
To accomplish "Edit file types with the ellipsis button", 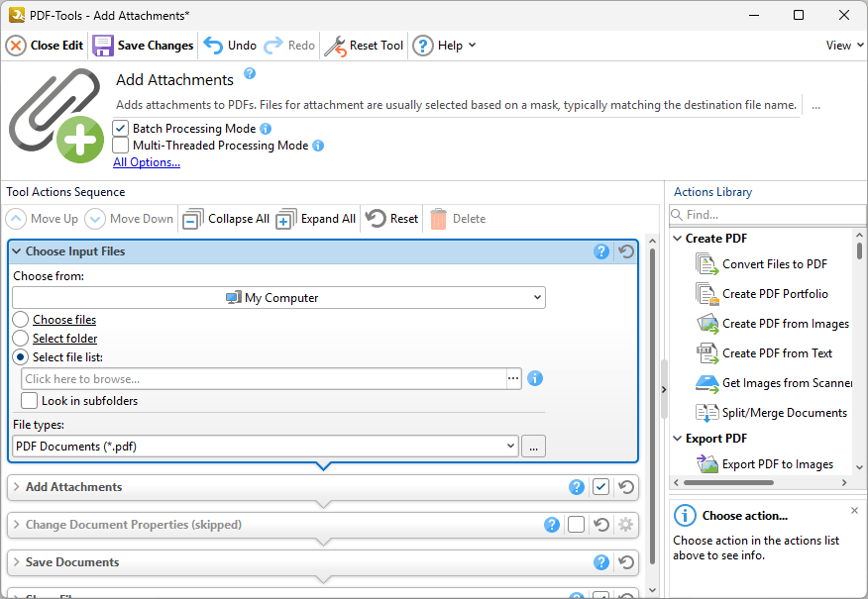I will point(534,447).
